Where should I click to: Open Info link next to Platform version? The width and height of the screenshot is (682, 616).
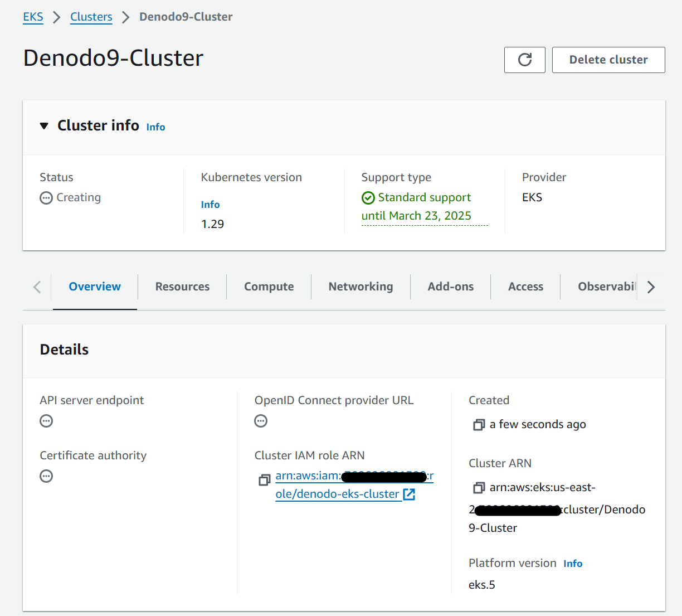point(573,564)
